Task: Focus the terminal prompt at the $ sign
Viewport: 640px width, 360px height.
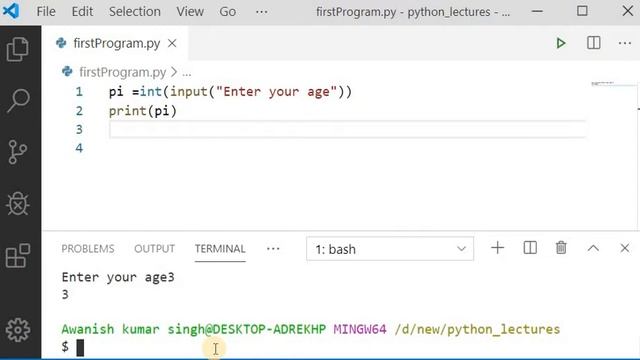Action: [x=65, y=347]
